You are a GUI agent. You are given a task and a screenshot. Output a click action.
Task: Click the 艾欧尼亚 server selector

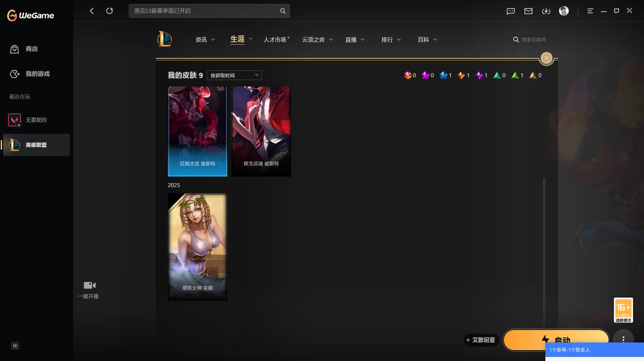481,340
